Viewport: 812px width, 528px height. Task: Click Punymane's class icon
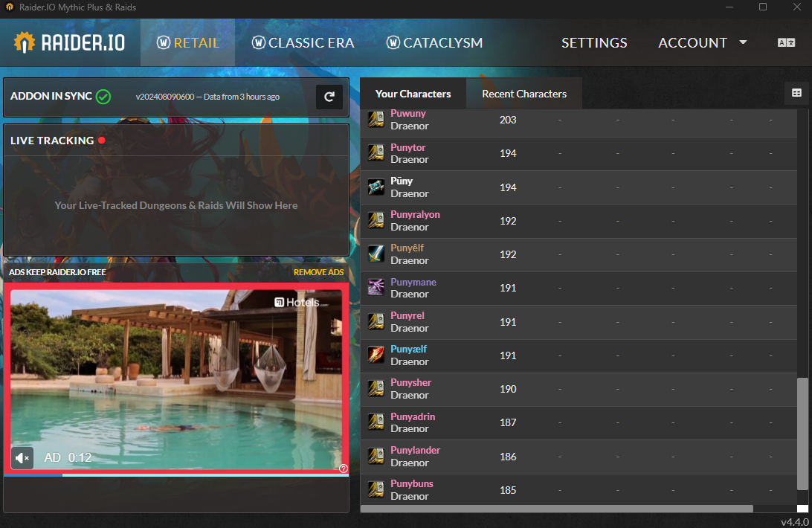376,288
